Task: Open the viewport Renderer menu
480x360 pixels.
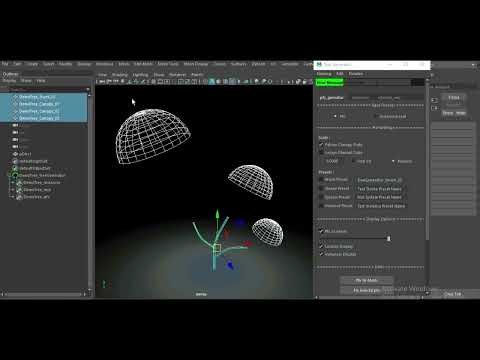Action: [x=177, y=75]
